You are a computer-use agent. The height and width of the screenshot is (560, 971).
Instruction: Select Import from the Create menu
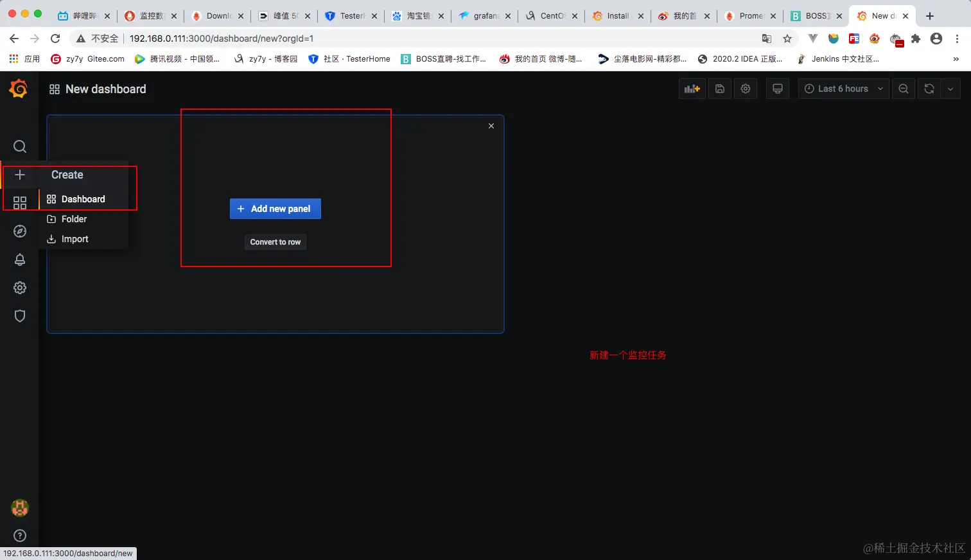click(73, 238)
